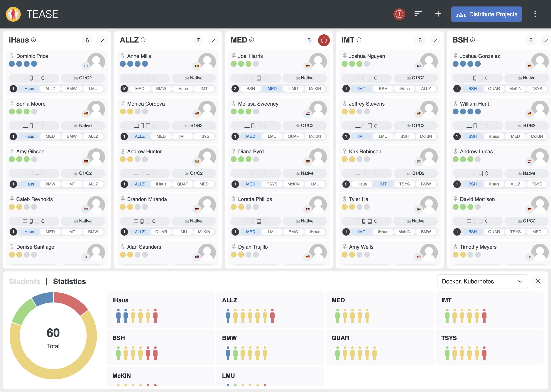Toggle the ALLZ team checkmark status
Image resolution: width=551 pixels, height=392 pixels.
pos(213,40)
